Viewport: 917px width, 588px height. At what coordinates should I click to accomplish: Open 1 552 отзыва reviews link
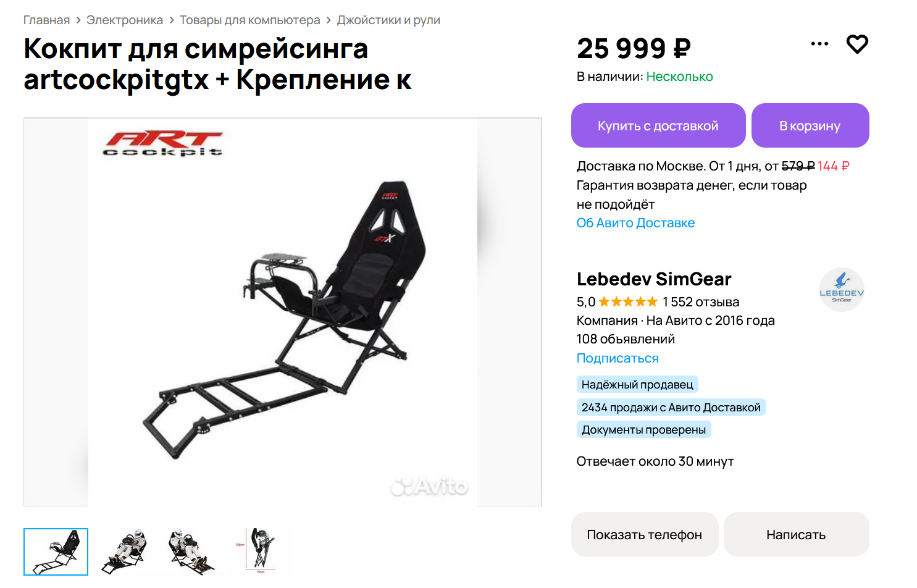(x=701, y=302)
